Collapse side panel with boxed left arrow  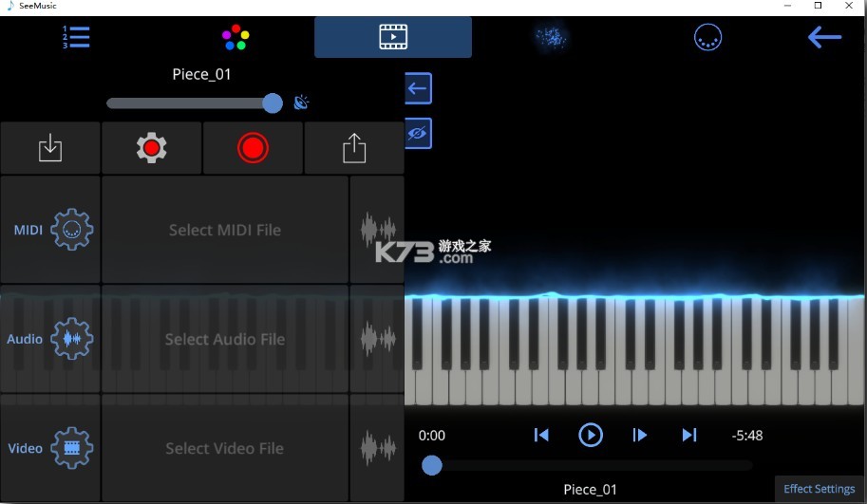click(418, 88)
